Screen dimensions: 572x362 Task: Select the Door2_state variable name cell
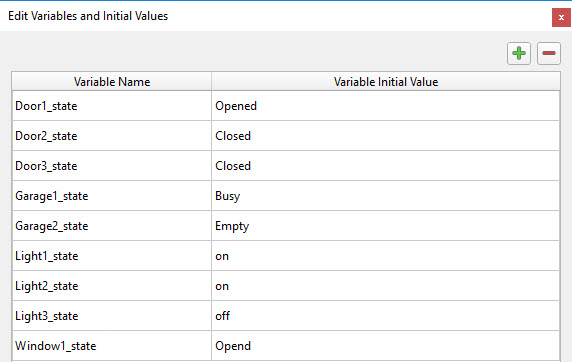click(x=112, y=136)
